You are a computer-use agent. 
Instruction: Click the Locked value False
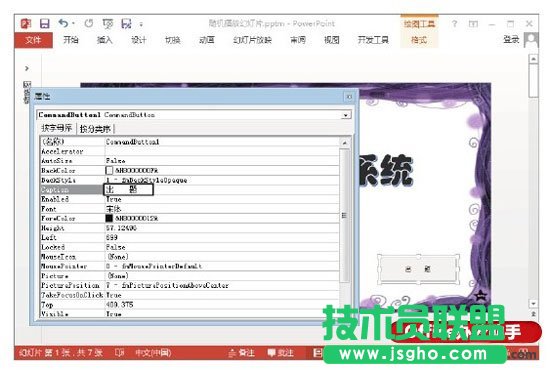[x=116, y=247]
